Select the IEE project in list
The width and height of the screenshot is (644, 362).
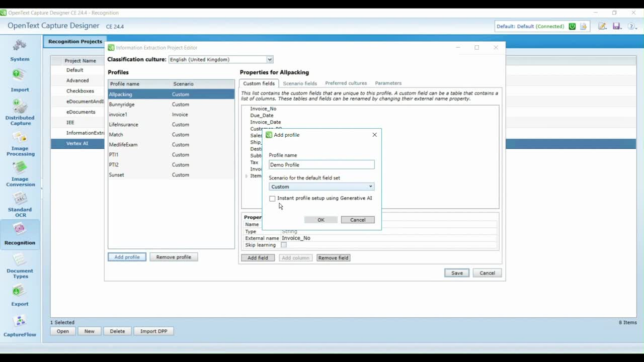point(70,122)
